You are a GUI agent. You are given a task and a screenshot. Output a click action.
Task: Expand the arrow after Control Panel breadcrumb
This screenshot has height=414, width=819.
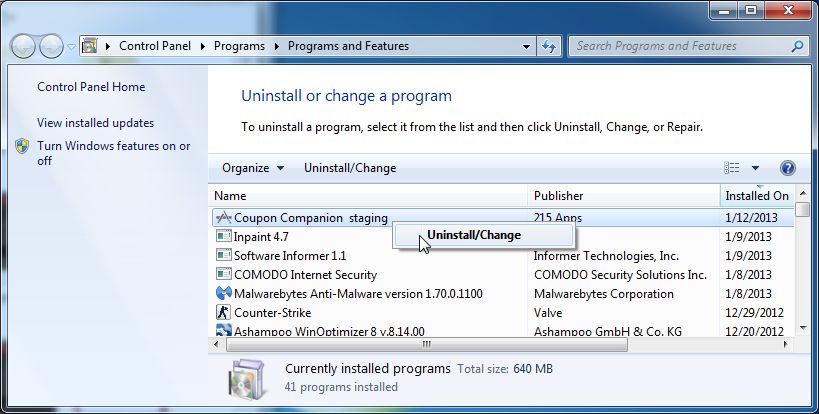(x=203, y=46)
